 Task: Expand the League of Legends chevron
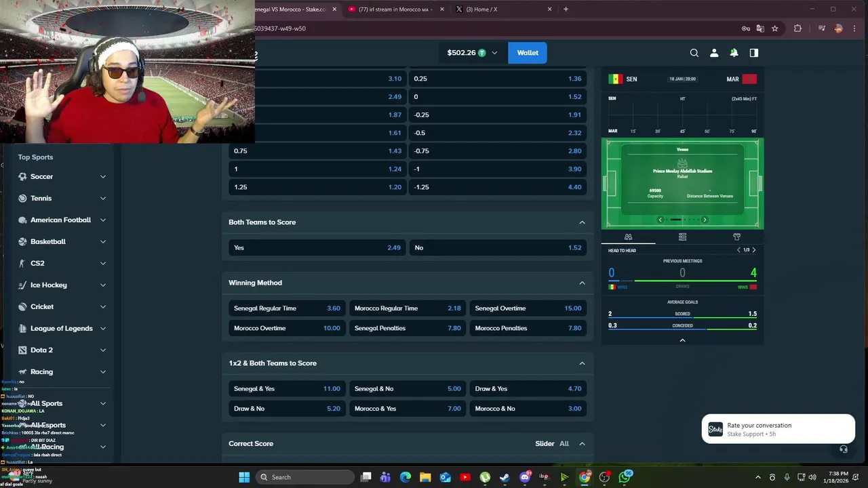[103, 328]
